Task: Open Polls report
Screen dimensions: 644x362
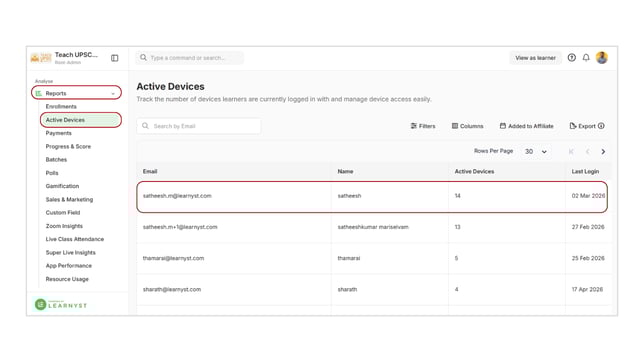Action: pos(52,173)
